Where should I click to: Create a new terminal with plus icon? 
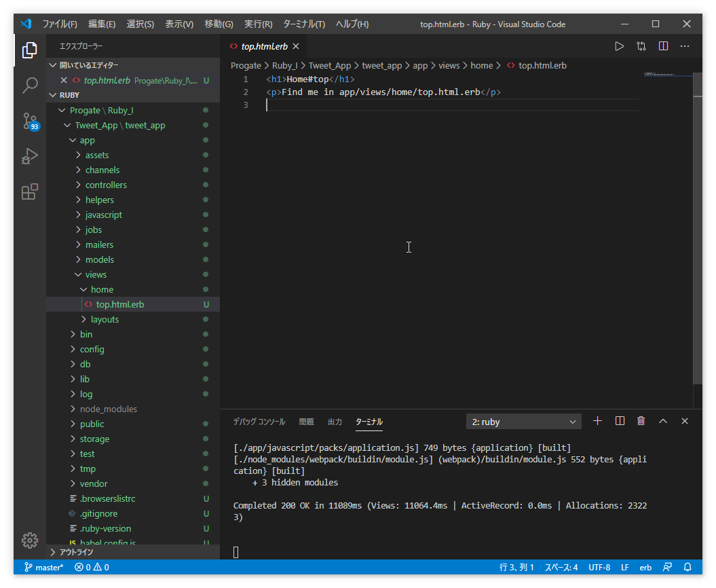coord(597,421)
